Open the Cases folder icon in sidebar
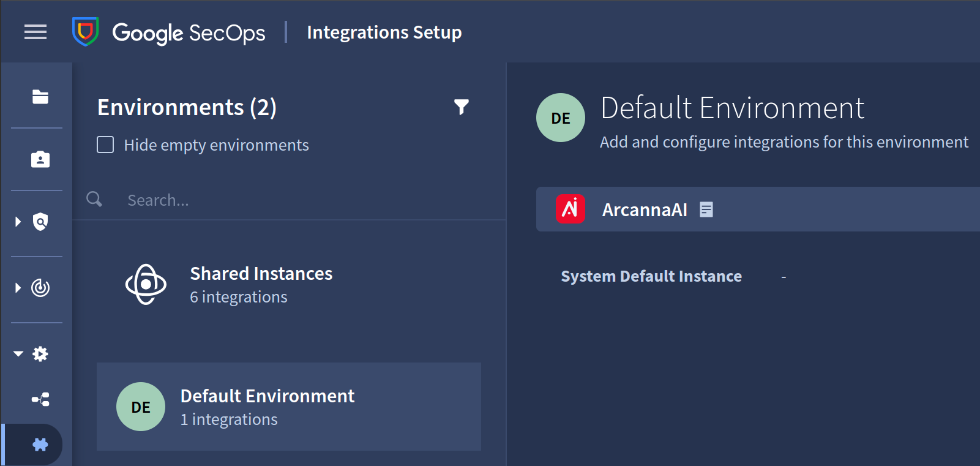This screenshot has width=980, height=466. coord(40,97)
